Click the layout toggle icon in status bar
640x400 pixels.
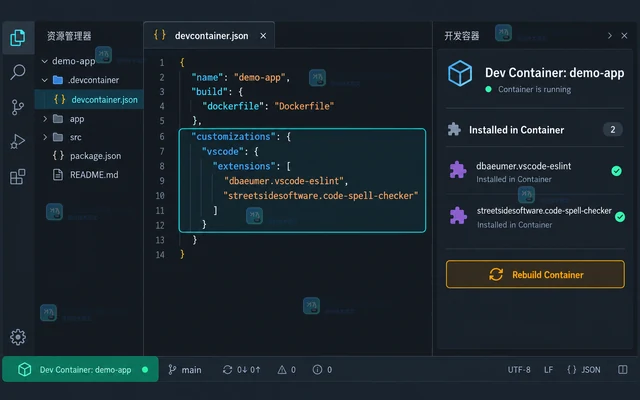622,370
